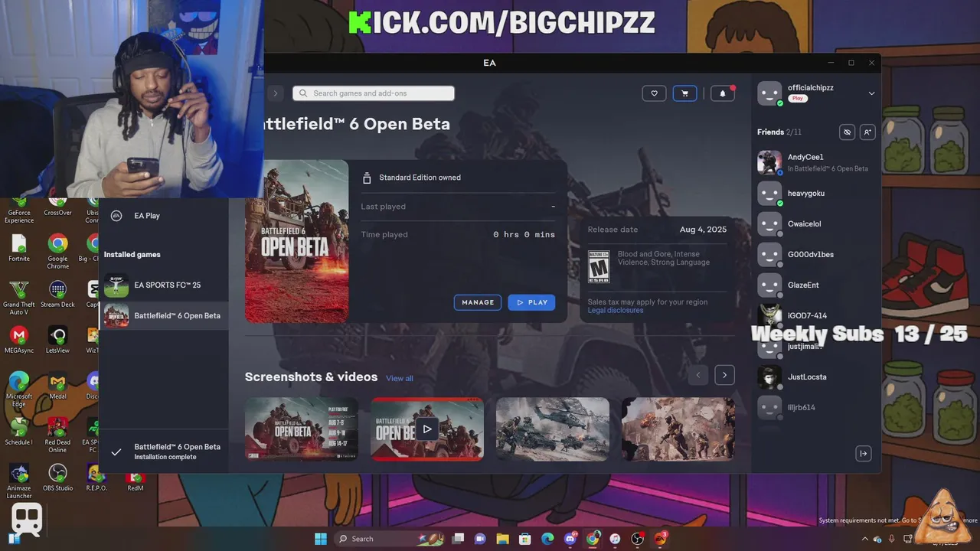
Task: Open friend Cwaicelol
Action: (815, 223)
